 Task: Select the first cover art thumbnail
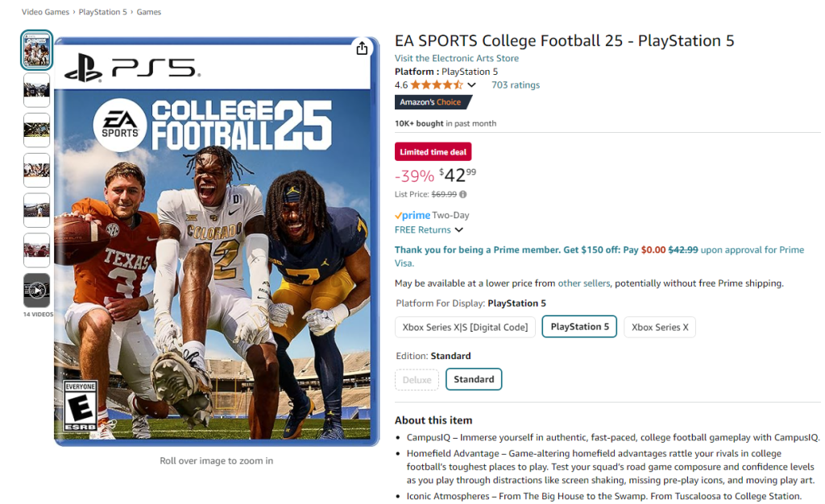36,50
